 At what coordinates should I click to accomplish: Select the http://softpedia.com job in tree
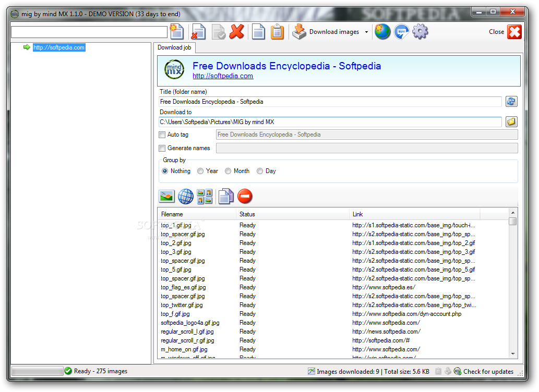pyautogui.click(x=59, y=47)
